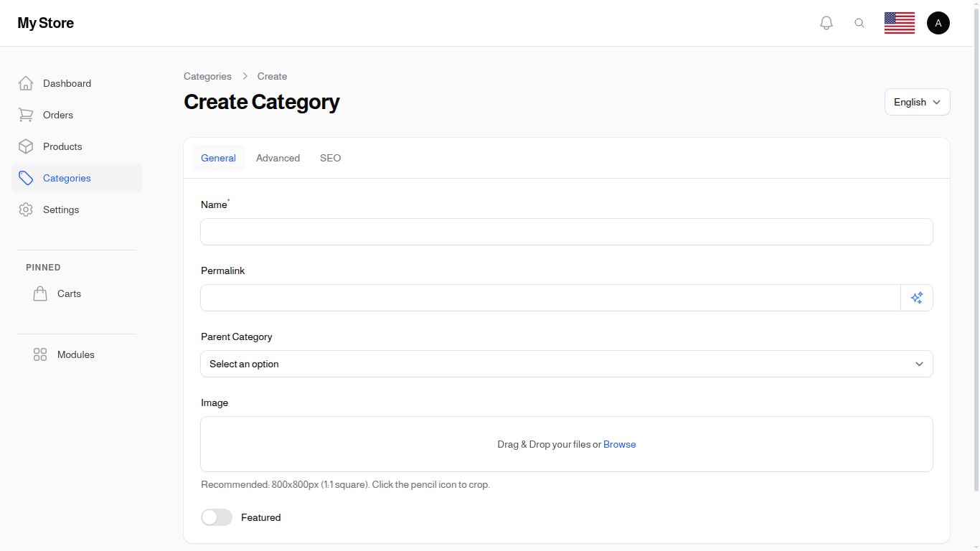Open the user avatar menu
The width and height of the screenshot is (980, 551).
[938, 22]
